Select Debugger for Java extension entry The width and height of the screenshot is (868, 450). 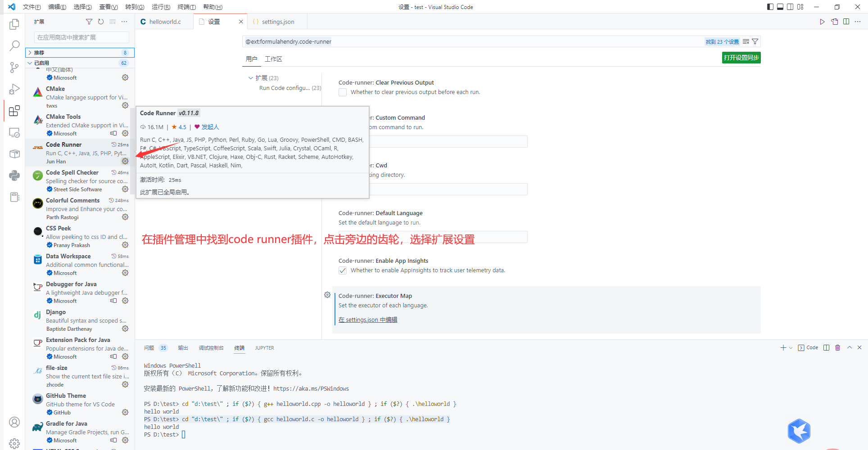coord(80,292)
